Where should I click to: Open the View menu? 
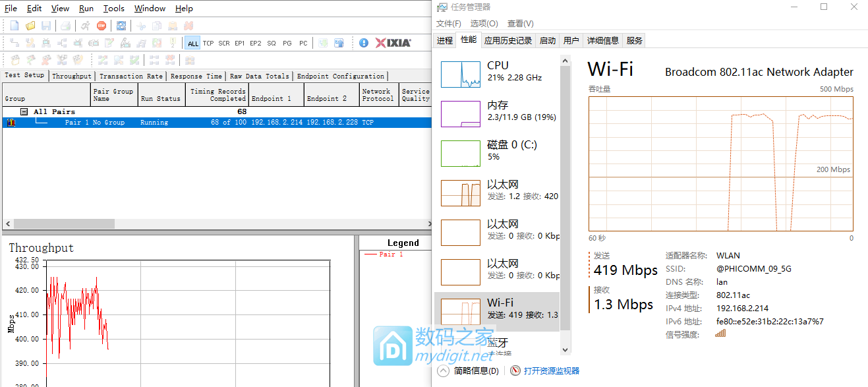60,9
